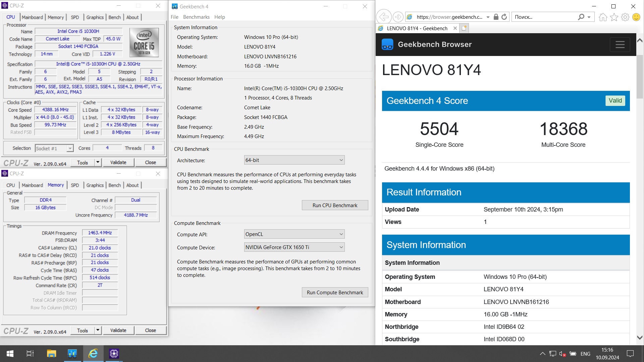644x362 pixels.
Task: Switch to CPU tab in lower CPU-Z
Action: point(10,185)
